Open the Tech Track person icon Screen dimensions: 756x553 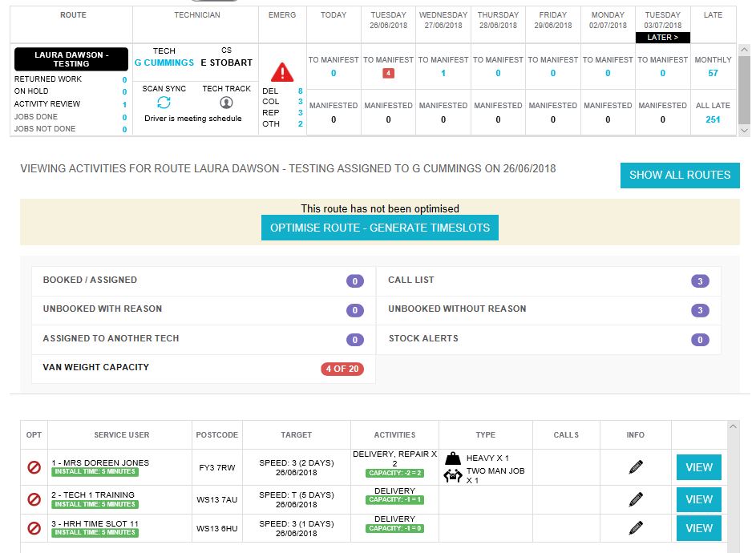pos(226,103)
